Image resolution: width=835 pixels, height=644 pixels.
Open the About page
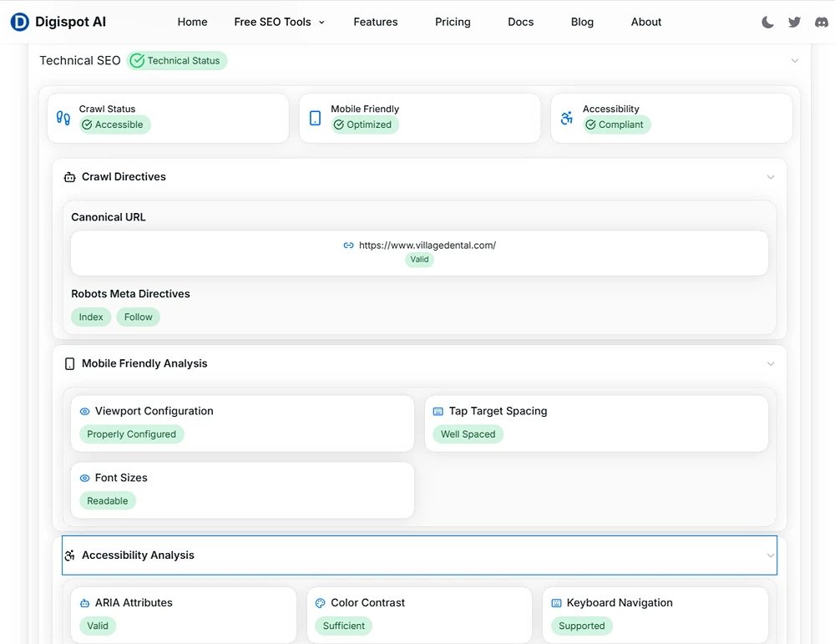(646, 22)
